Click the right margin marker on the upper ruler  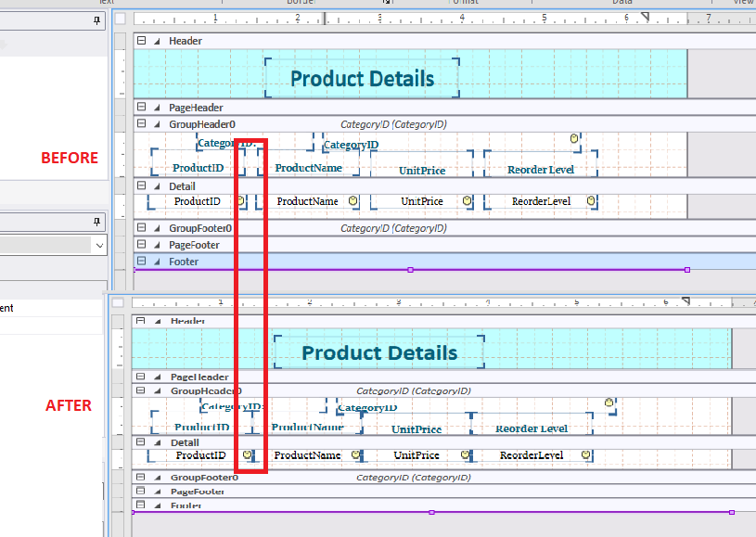coord(645,17)
